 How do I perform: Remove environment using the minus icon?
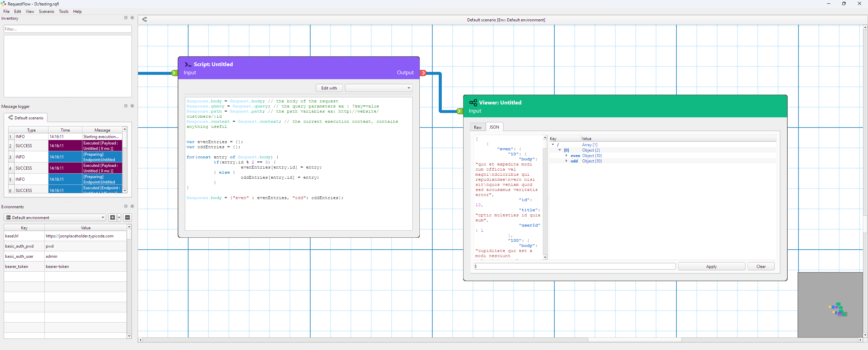127,218
